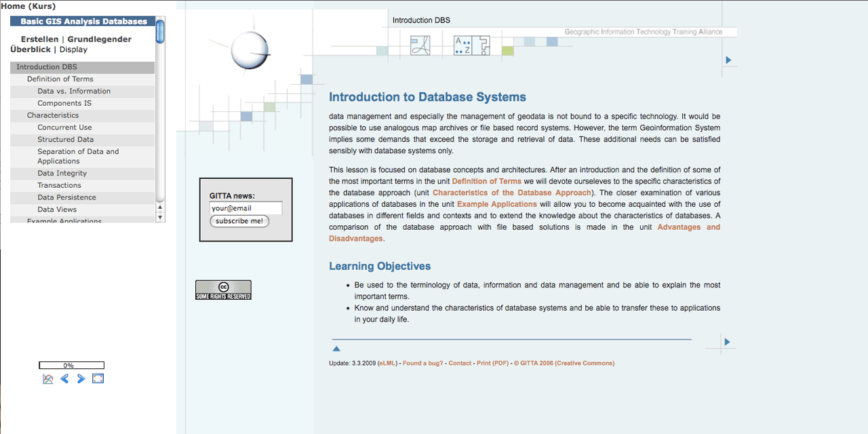Open the progress chart icon
This screenshot has height=434, width=868.
(x=48, y=379)
